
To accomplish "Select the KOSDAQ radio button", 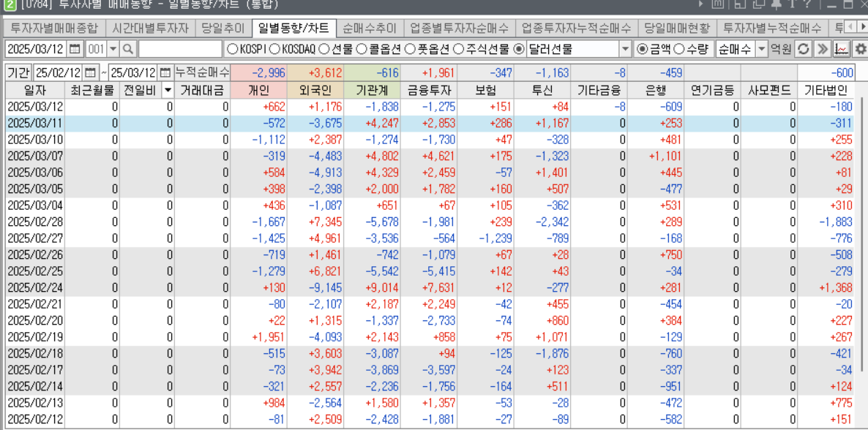I will (274, 50).
